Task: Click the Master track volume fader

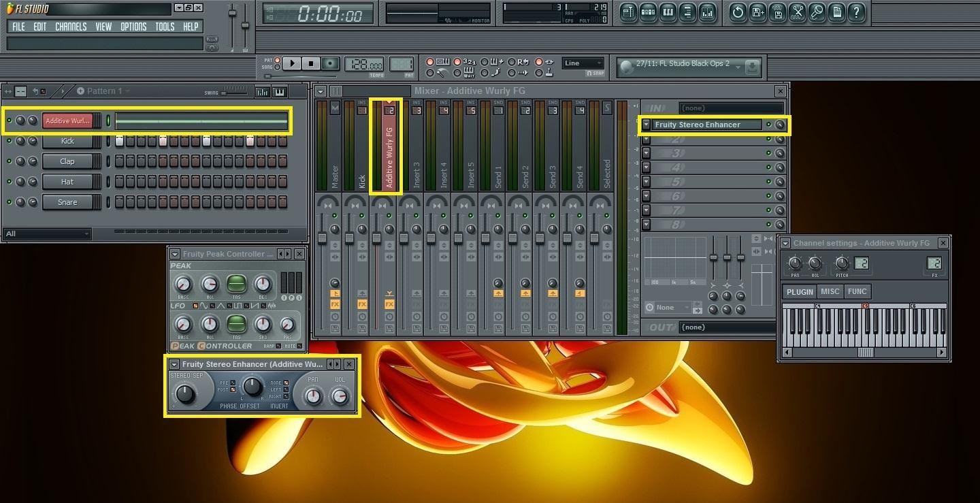Action: click(322, 238)
